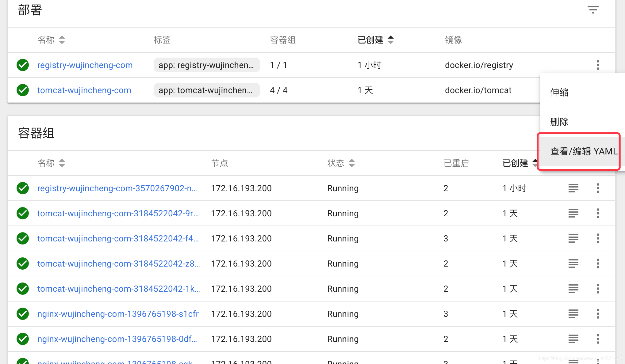625x364 pixels.
Task: Click the 4 / 4 pods count cell
Action: pyautogui.click(x=278, y=90)
